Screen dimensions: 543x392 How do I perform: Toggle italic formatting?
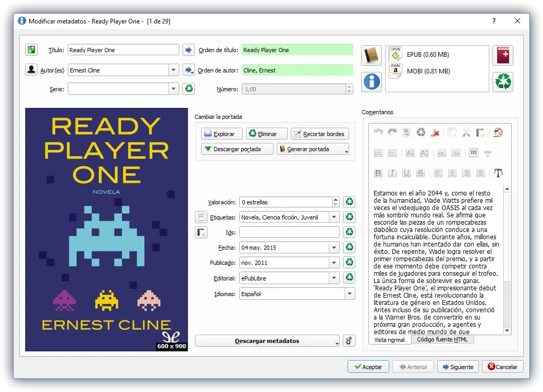click(x=392, y=173)
